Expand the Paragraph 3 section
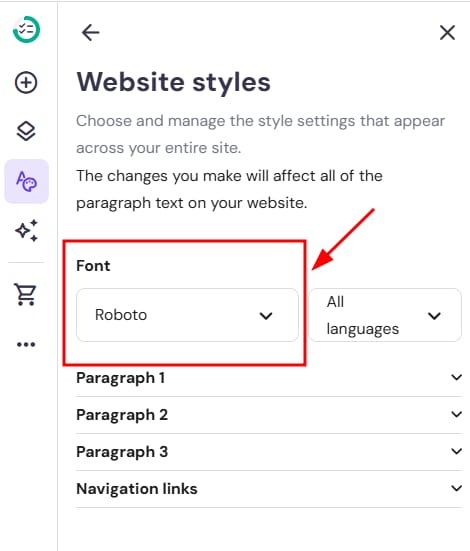470x551 pixels. click(x=269, y=452)
